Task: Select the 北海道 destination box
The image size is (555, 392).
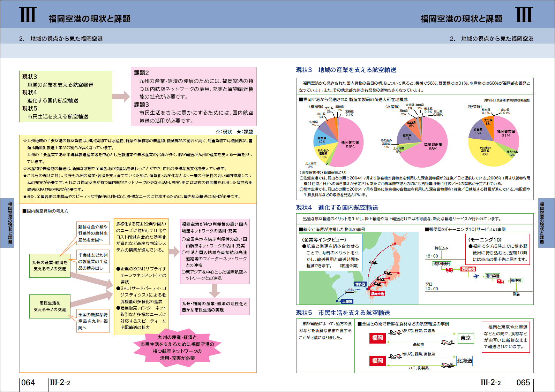Action: click(x=464, y=361)
